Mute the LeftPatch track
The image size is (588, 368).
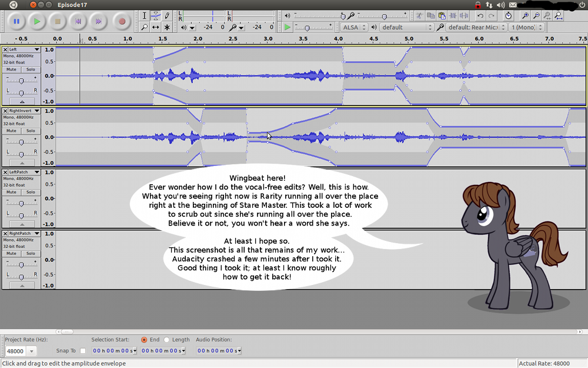tap(11, 192)
